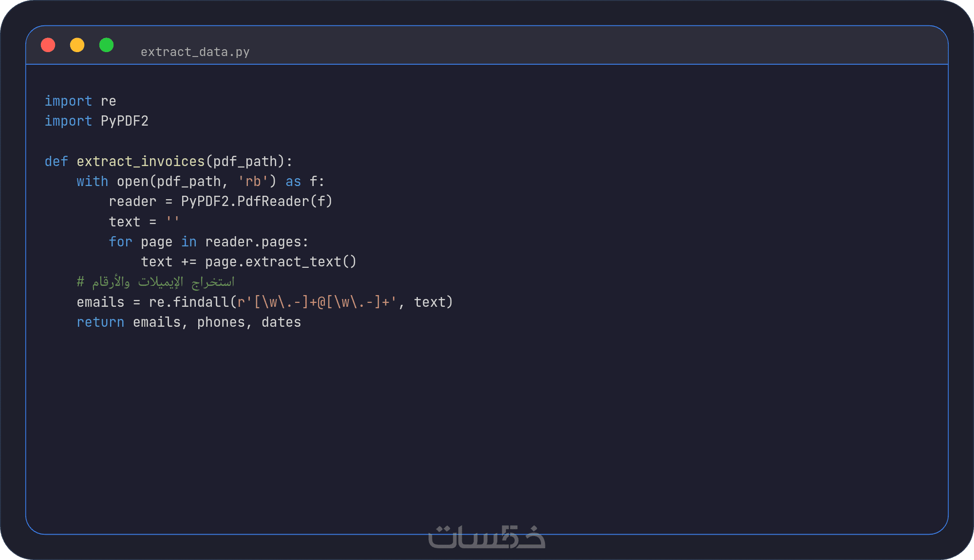
Task: Click the green maximize window dot
Action: [x=107, y=45]
